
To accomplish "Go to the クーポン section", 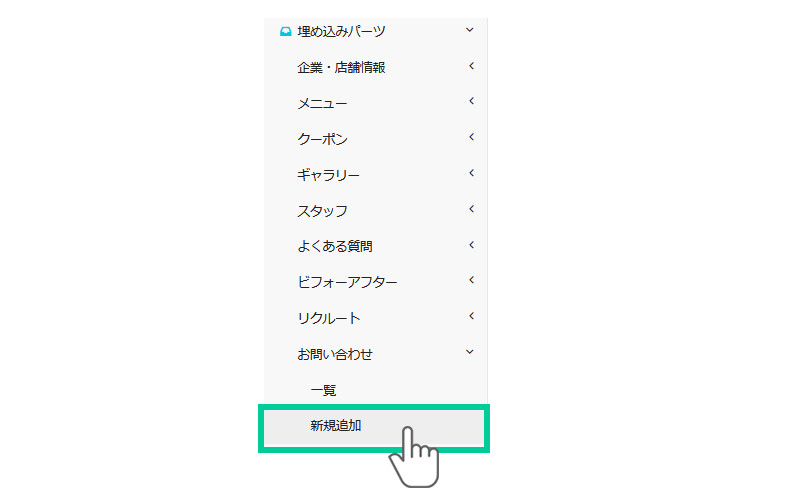I will [x=322, y=139].
